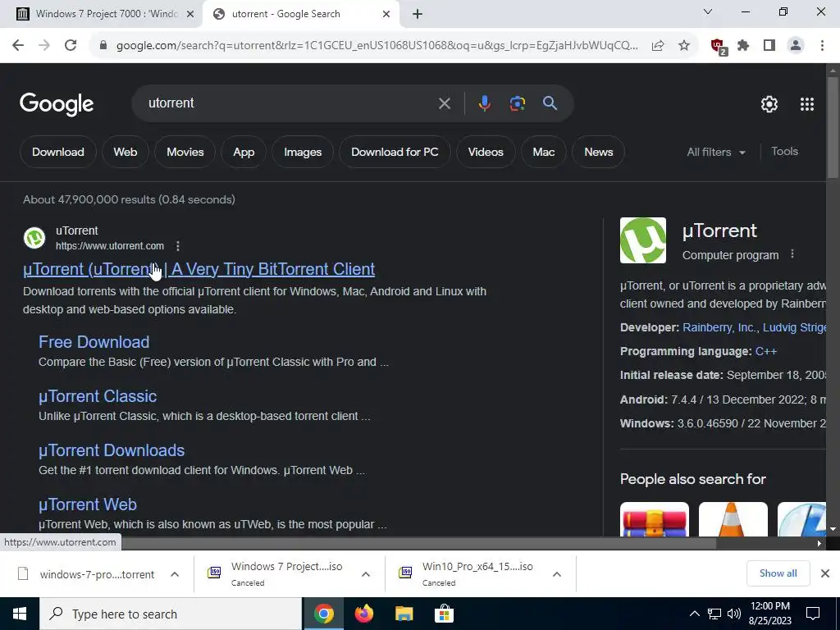Close the utorrent Google Search tab

tap(386, 15)
